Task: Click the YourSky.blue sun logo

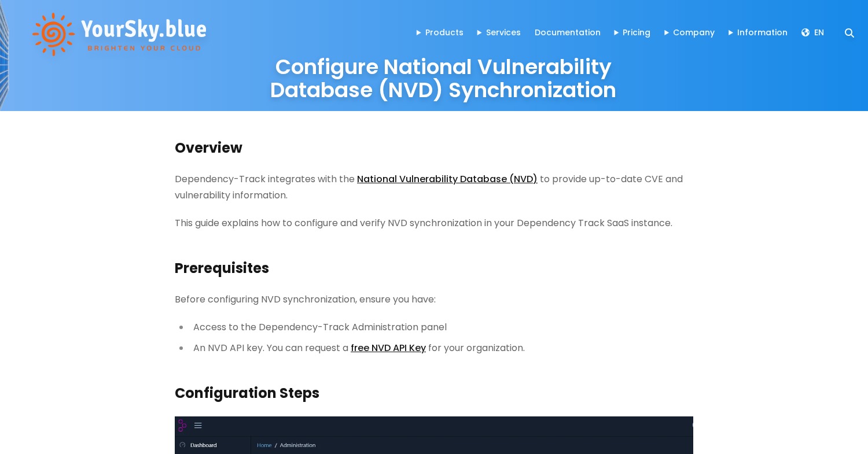Action: point(53,34)
